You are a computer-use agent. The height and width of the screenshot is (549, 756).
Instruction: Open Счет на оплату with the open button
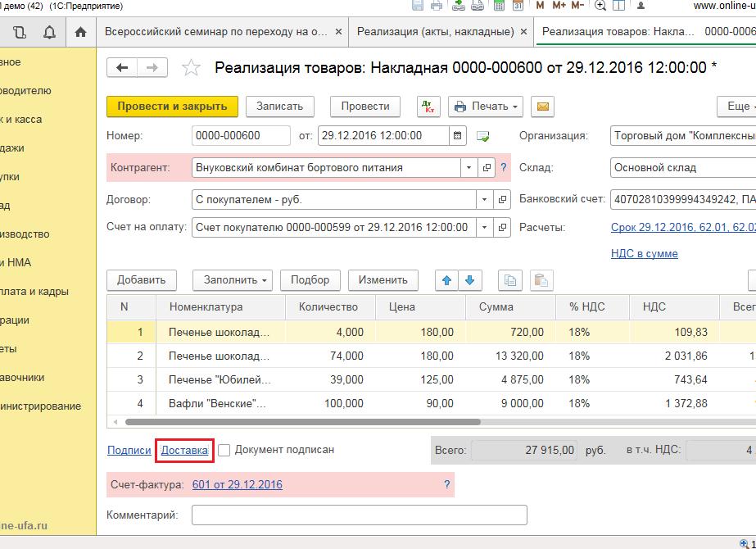tap(502, 227)
